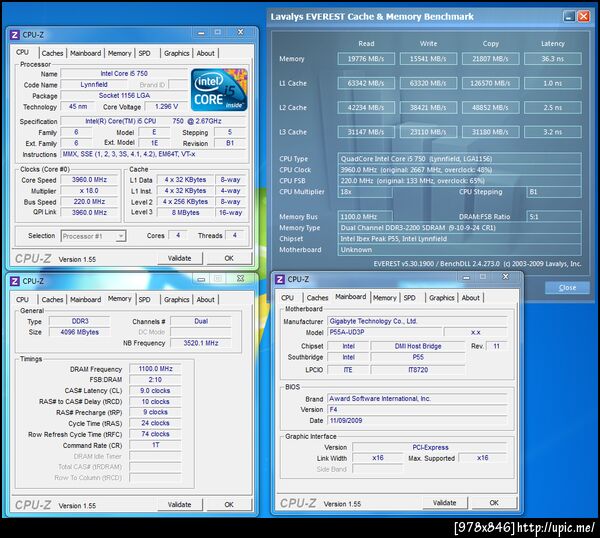Screen dimensions: 600x538
Task: Click OK in CPU-Z Memory window
Action: 229,505
